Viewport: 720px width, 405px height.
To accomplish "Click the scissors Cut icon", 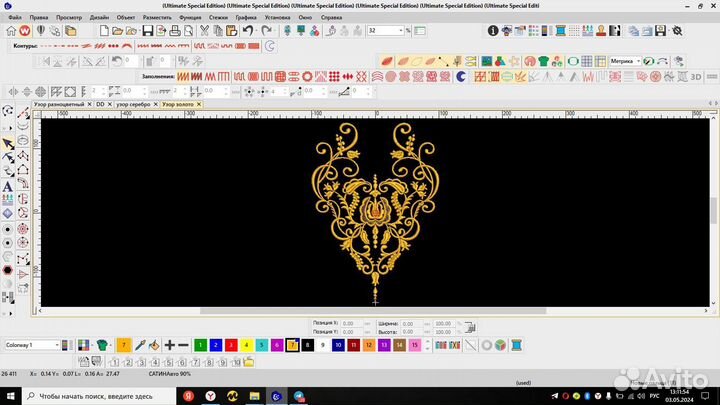I will tap(202, 31).
